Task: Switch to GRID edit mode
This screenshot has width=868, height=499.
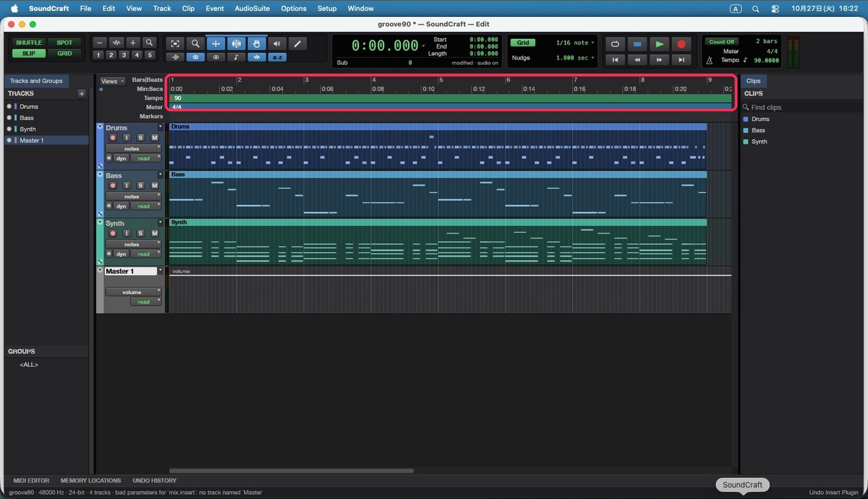Action: click(65, 54)
